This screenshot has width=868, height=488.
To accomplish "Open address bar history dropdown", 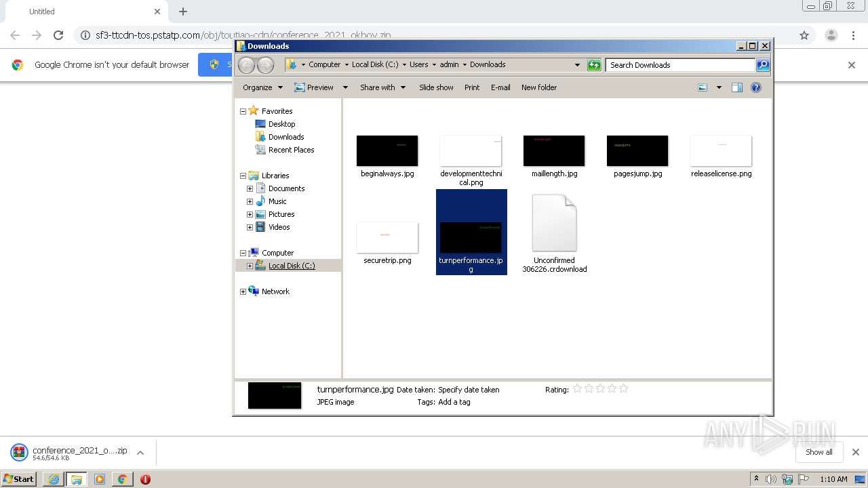I will [x=577, y=65].
